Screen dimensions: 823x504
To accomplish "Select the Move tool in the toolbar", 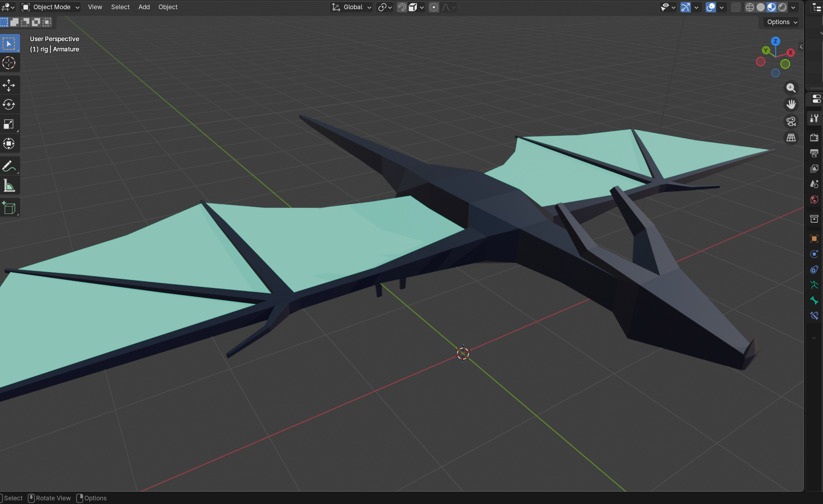I will point(9,85).
